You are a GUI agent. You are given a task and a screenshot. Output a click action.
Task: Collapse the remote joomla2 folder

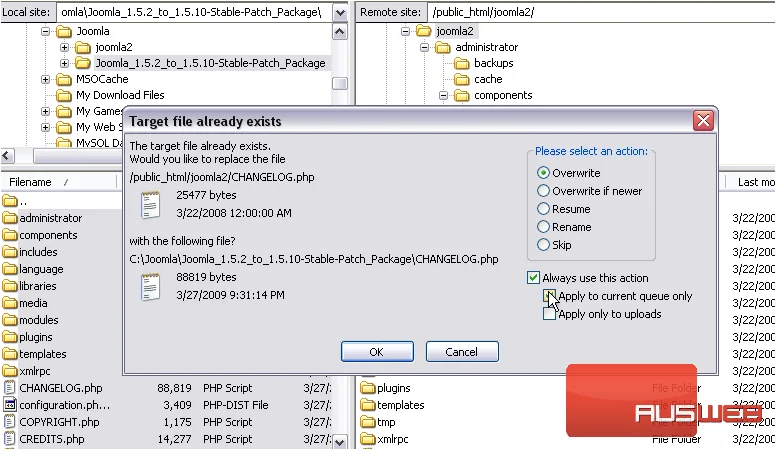click(x=405, y=31)
